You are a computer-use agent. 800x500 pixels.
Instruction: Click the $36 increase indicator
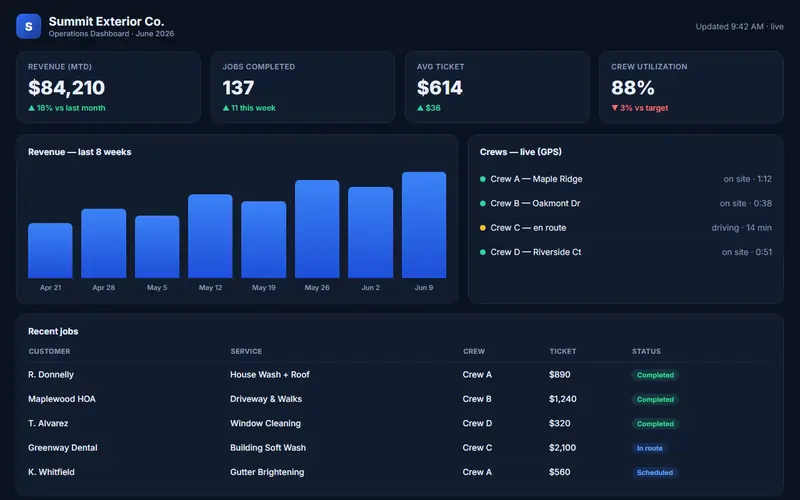pos(429,108)
